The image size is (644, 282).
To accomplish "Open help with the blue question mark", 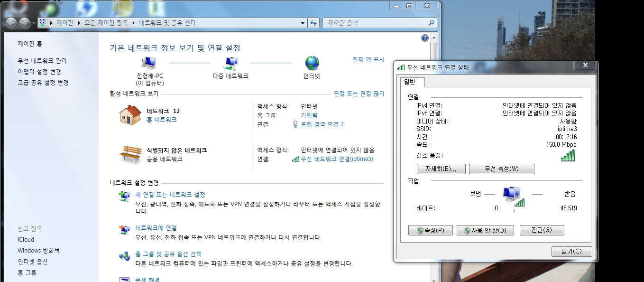I will [x=425, y=38].
